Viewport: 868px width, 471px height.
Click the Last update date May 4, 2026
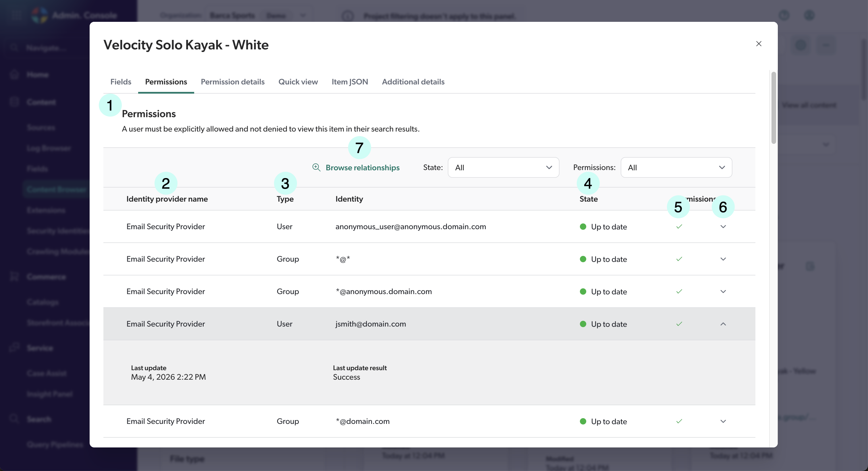168,377
